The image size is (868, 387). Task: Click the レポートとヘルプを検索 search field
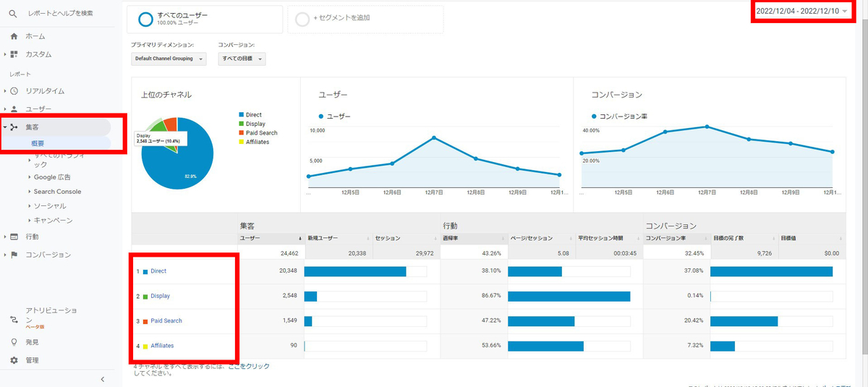coord(60,14)
